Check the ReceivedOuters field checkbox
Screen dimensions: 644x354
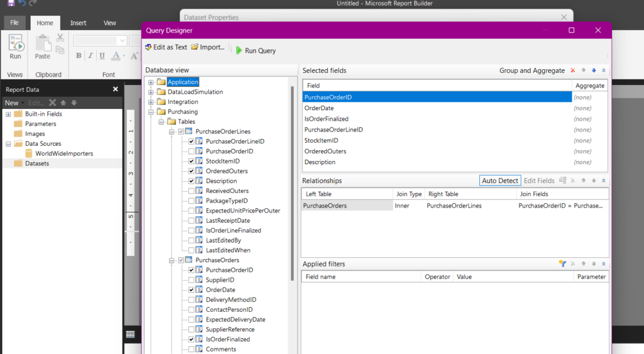click(191, 191)
